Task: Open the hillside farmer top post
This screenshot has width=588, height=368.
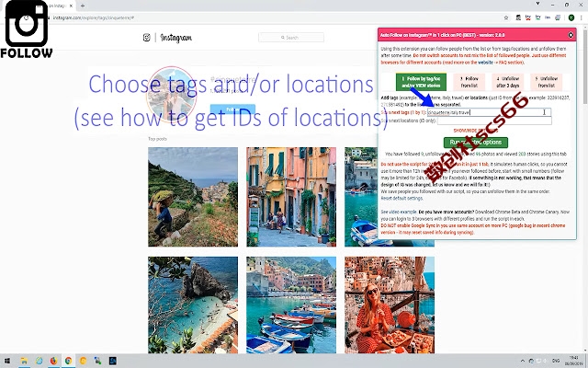Action: tap(193, 197)
